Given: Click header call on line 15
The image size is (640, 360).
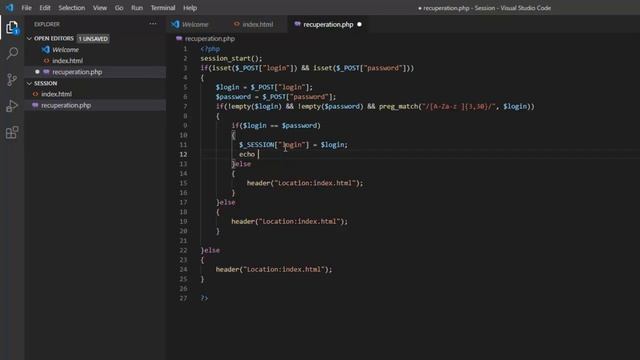Looking at the screenshot, I should click(x=304, y=183).
